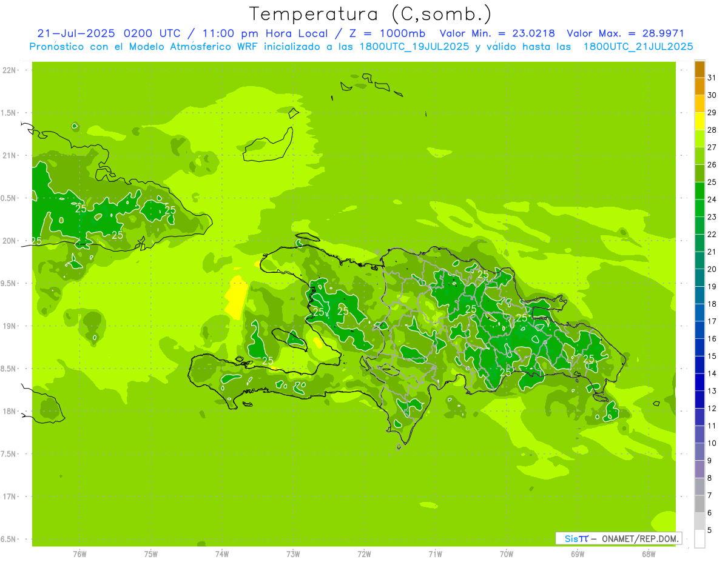
Task: Click the legend label '15'
Action: click(712, 356)
